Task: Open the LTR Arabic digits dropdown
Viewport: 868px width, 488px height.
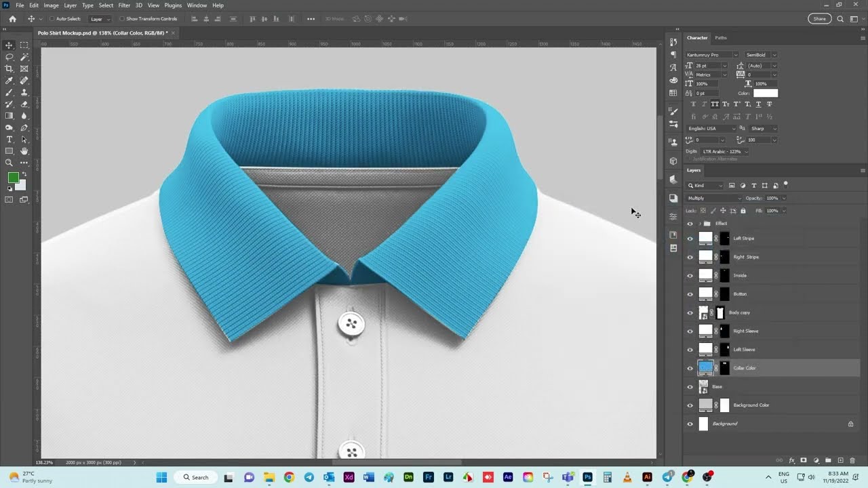Action: pos(725,151)
